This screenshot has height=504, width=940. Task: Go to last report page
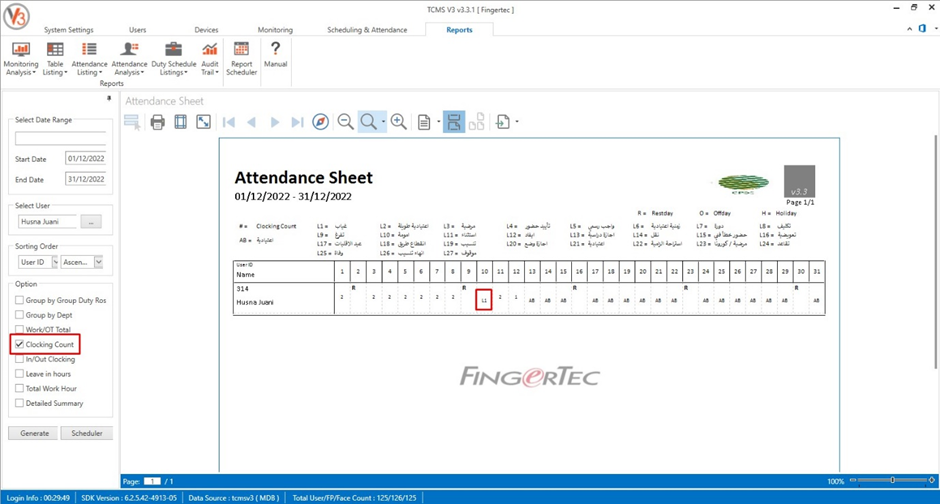[297, 122]
